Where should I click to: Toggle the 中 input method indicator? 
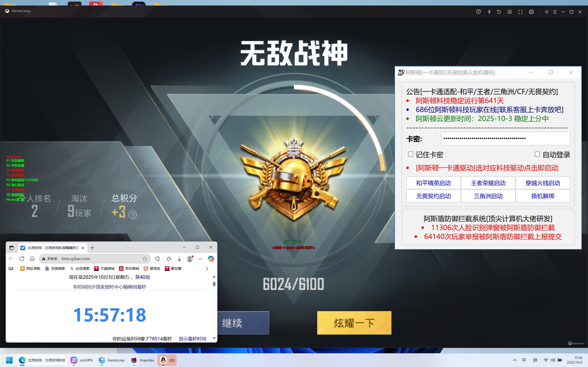point(524,360)
